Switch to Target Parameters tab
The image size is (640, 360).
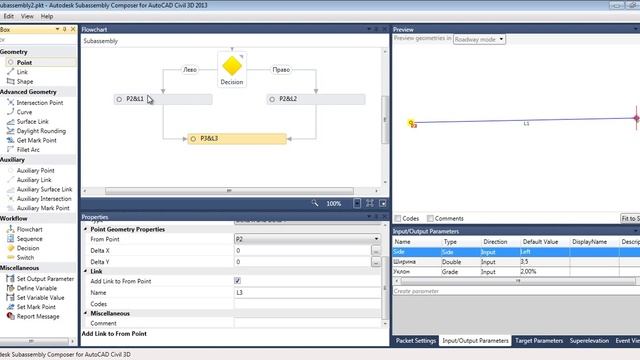[x=539, y=340]
